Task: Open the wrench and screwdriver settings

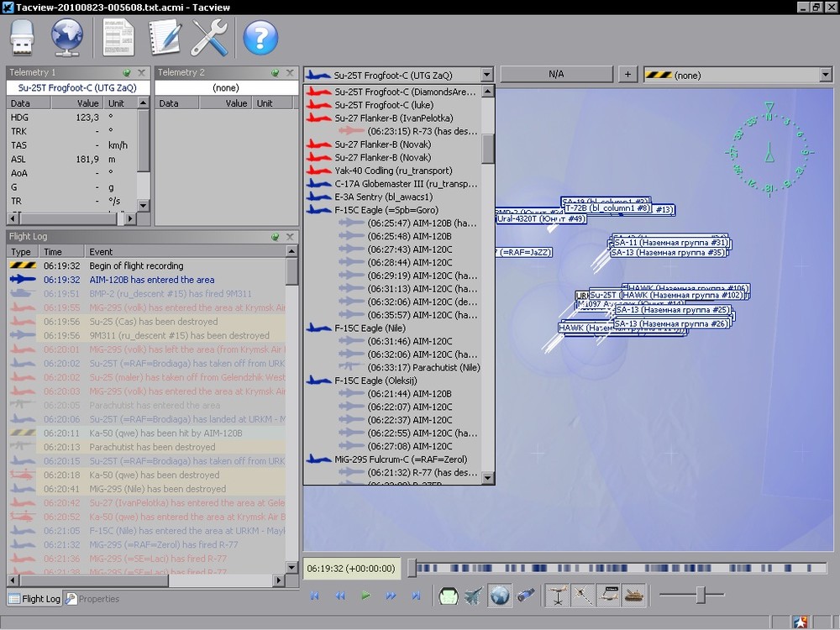Action: coord(209,38)
